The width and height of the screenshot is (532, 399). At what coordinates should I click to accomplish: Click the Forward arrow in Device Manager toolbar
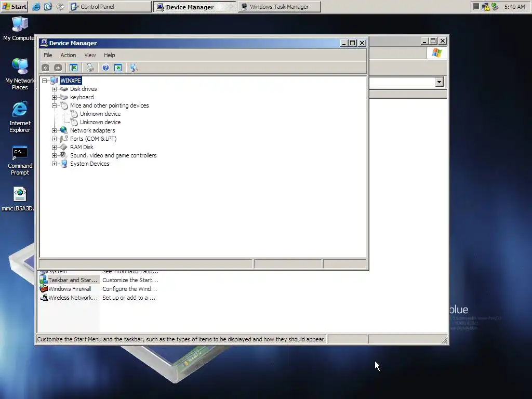click(58, 68)
